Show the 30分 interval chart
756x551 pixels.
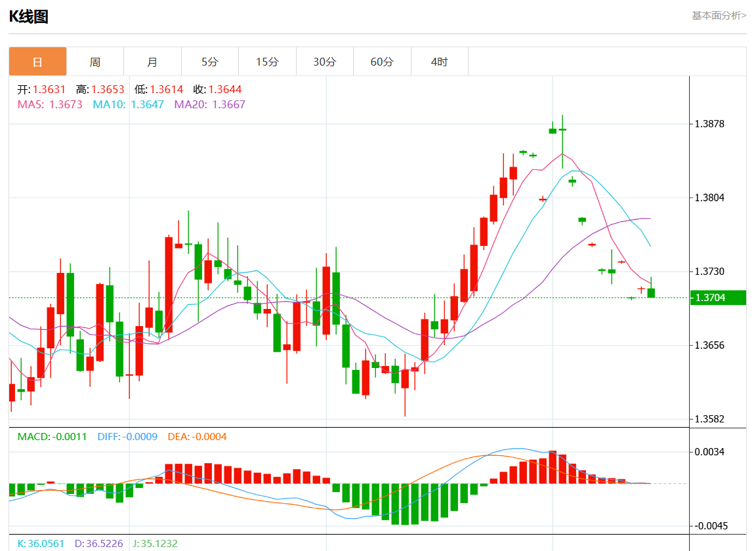click(x=324, y=62)
